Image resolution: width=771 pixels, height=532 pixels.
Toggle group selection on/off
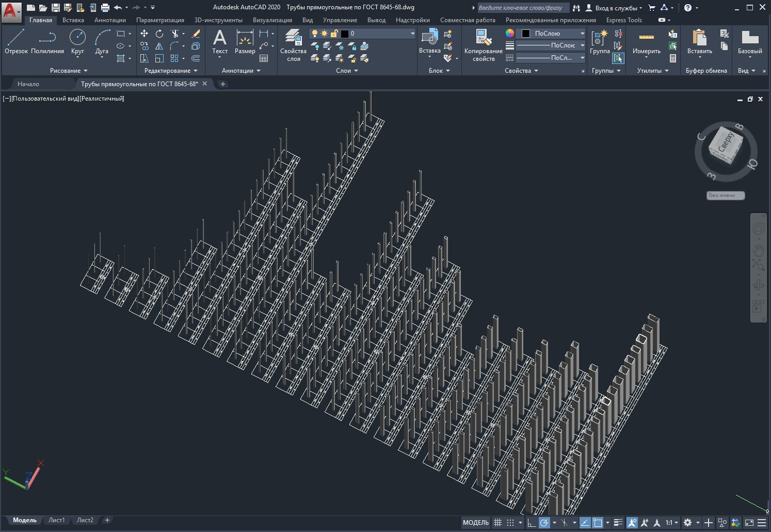pos(618,58)
